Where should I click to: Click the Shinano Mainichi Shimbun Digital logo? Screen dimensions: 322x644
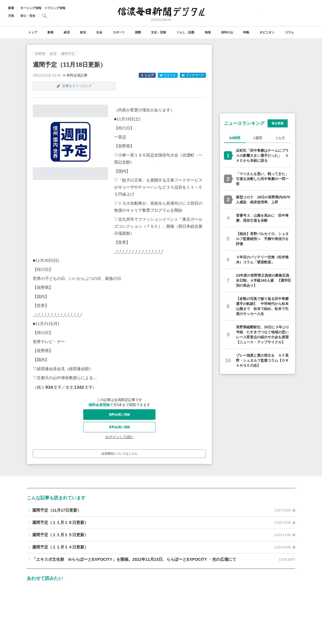click(161, 12)
